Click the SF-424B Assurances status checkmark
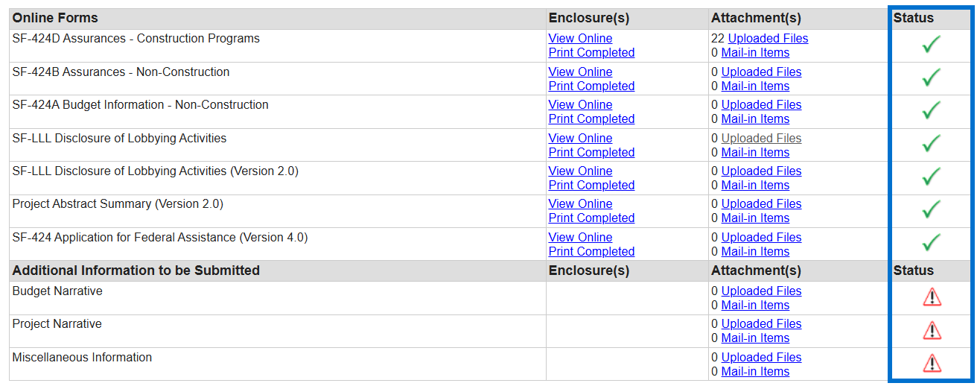 click(931, 78)
